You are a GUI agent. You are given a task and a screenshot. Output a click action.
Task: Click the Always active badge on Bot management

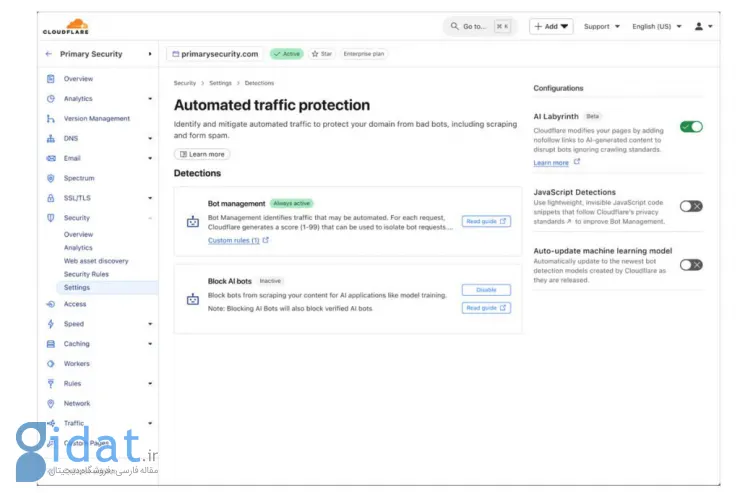click(x=292, y=203)
